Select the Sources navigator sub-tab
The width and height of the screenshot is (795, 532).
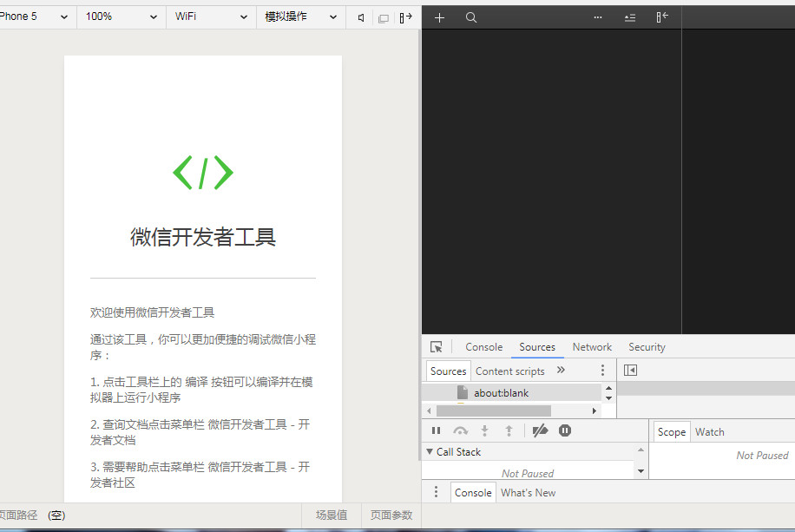(x=448, y=371)
